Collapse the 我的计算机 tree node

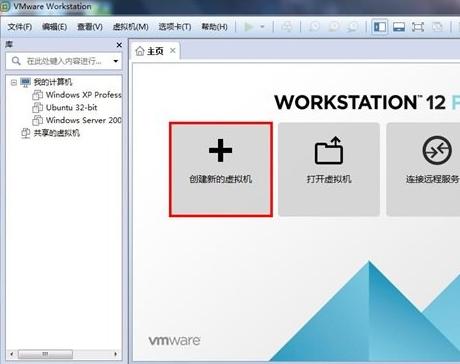(13, 82)
